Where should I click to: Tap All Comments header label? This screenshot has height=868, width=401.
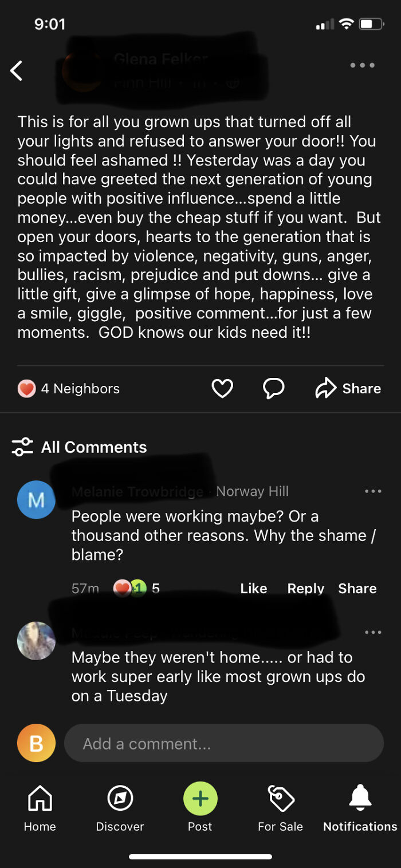click(95, 447)
